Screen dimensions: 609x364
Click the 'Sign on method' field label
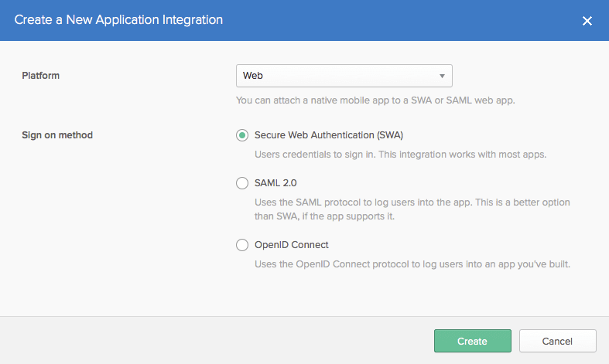[x=57, y=135]
